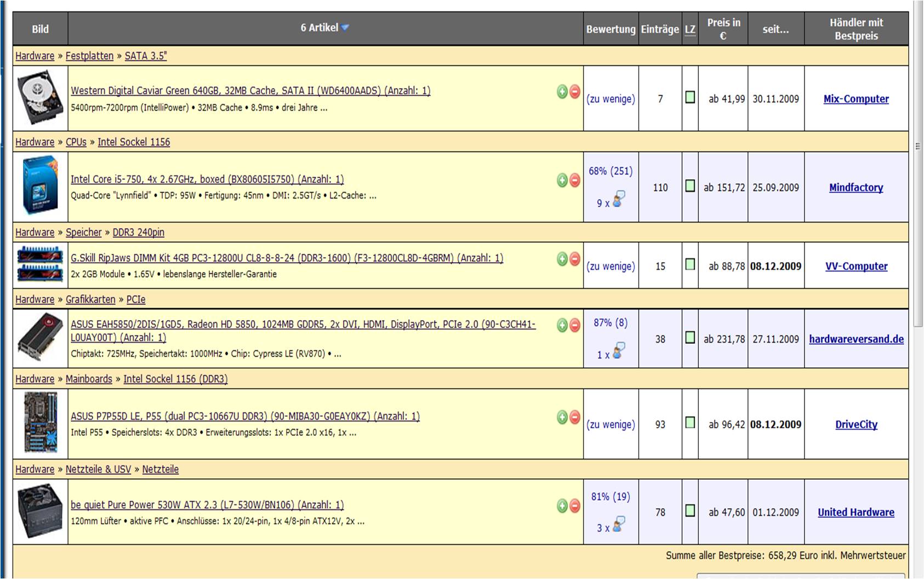Screen dimensions: 924x579
Task: Open G.Skill RipJaws DIMM Kit link
Action: 287,258
